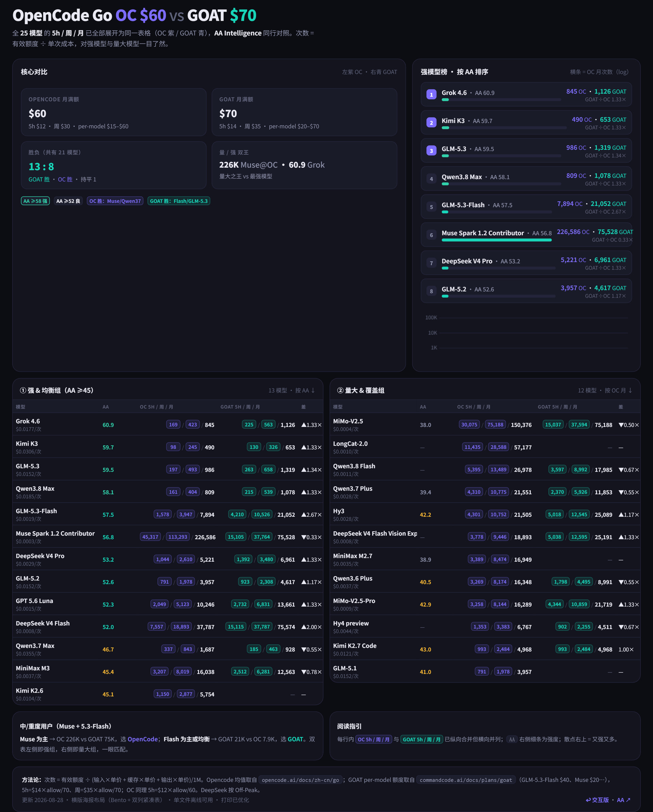Click the ▲2.67× value in the GLM-5.3-Flash row
The height and width of the screenshot is (812, 653).
[312, 514]
